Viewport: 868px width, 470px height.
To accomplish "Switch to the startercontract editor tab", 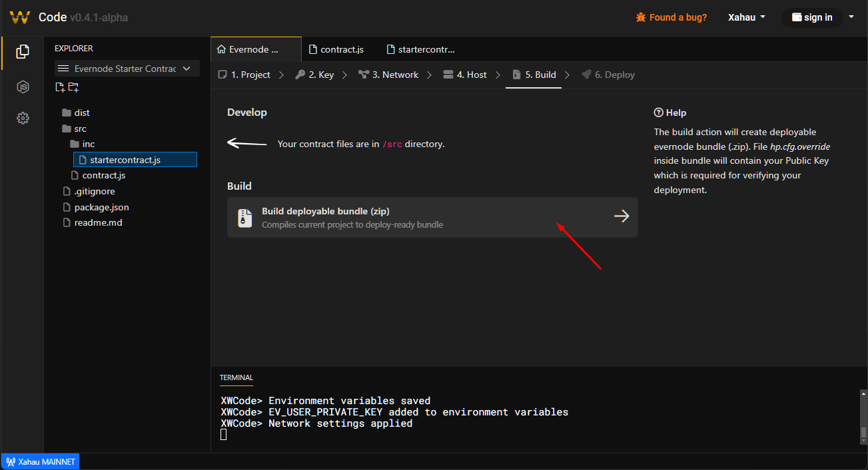I will click(420, 49).
